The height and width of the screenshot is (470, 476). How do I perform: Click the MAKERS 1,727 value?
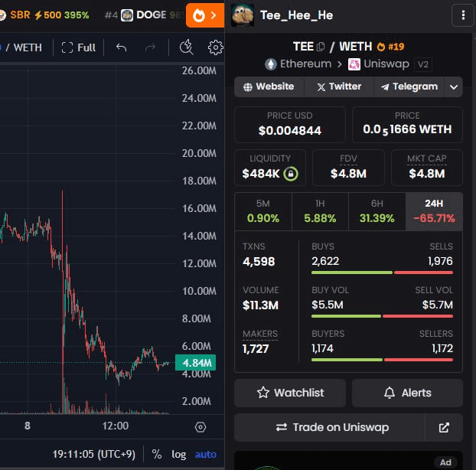click(x=256, y=349)
